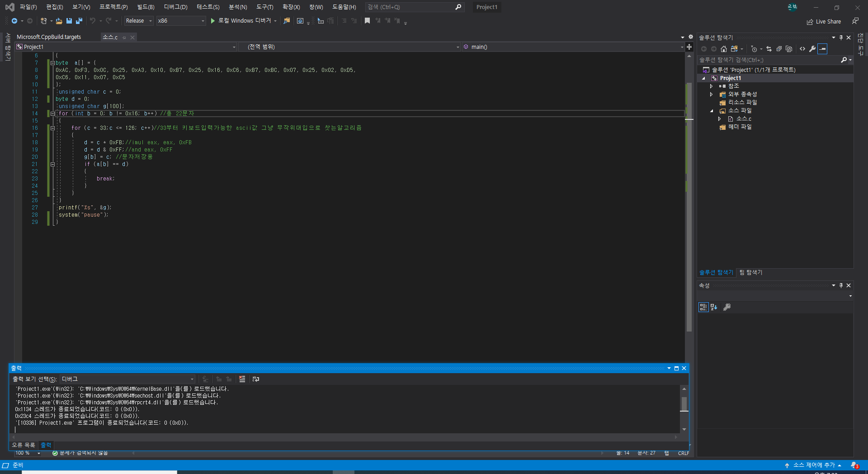Collapse the for loop at line 14
This screenshot has width=868, height=474.
point(52,114)
